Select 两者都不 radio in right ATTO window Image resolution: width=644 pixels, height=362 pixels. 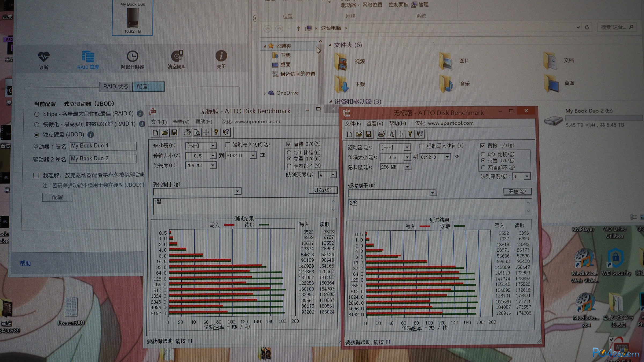pos(483,168)
